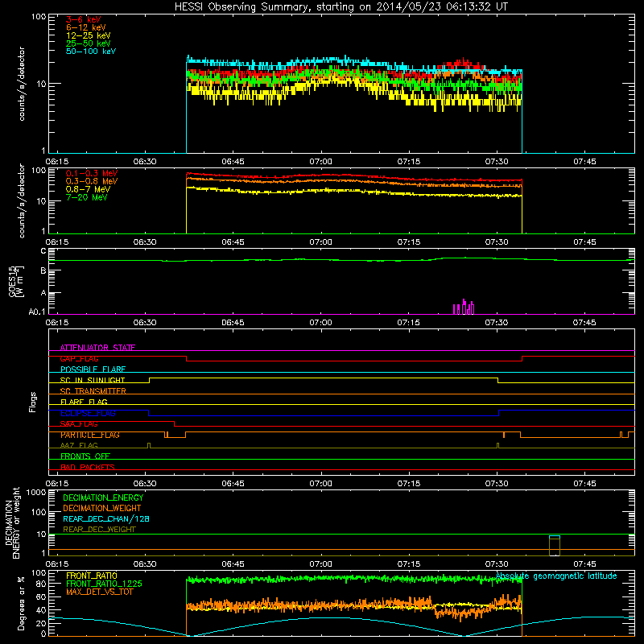Click the yellow 12-25 keV legend label
The width and height of the screenshot is (644, 644).
coord(89,35)
